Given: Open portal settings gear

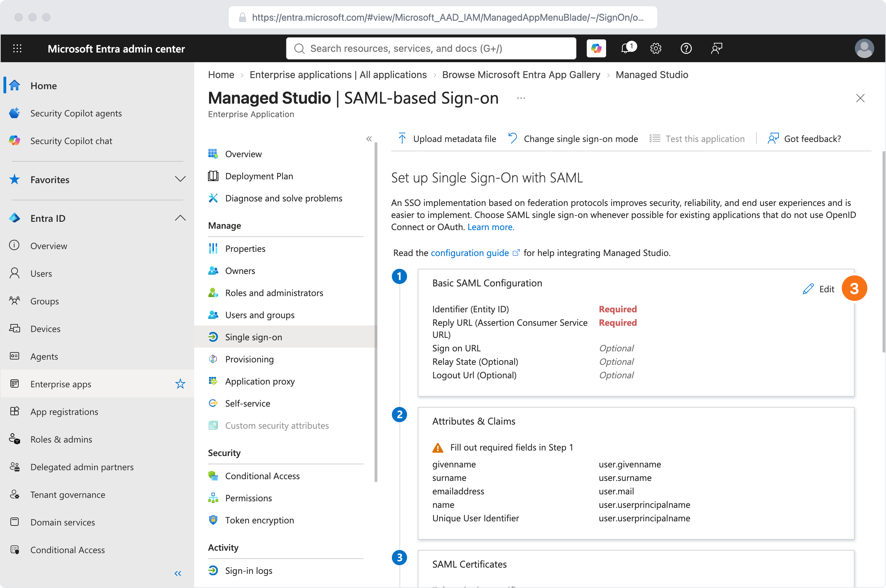Looking at the screenshot, I should click(x=656, y=48).
